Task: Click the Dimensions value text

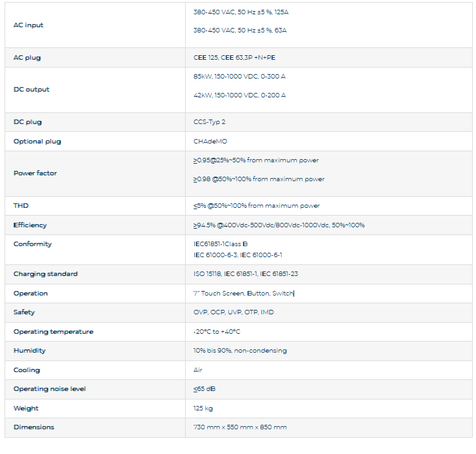Action: (240, 427)
